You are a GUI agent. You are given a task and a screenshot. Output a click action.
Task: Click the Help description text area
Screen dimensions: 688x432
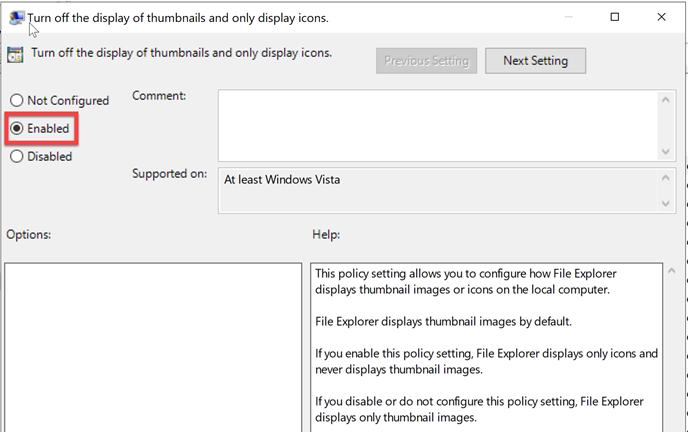486,347
